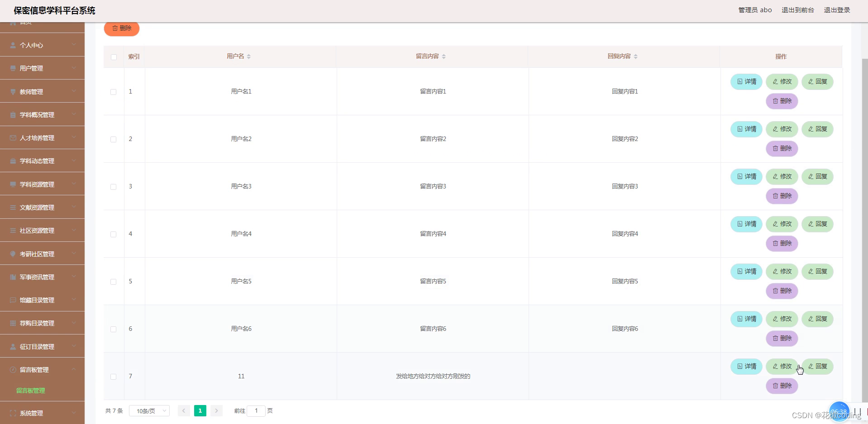This screenshot has width=868, height=424.
Task: Click the 学科动态管理 sidebar icon
Action: coord(13,161)
